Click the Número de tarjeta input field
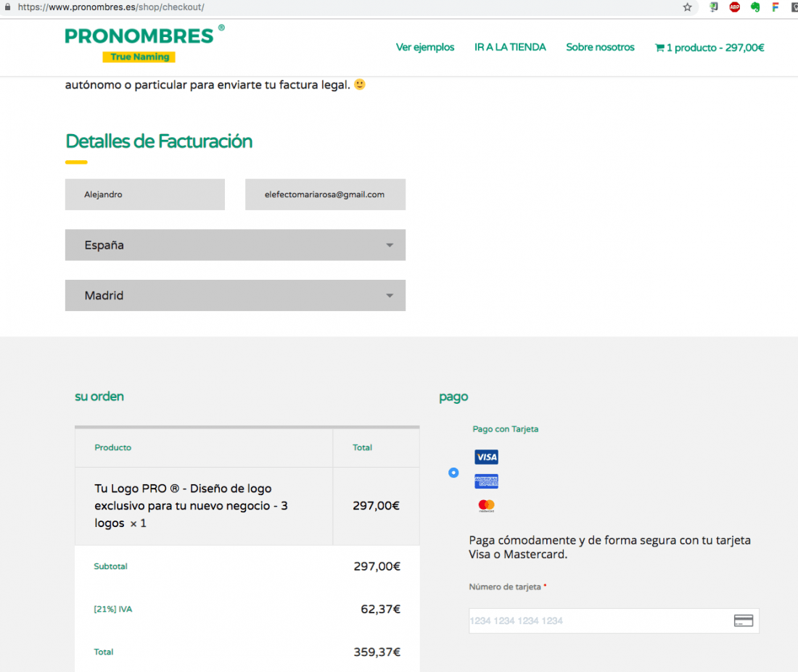This screenshot has width=798, height=672. 614,621
